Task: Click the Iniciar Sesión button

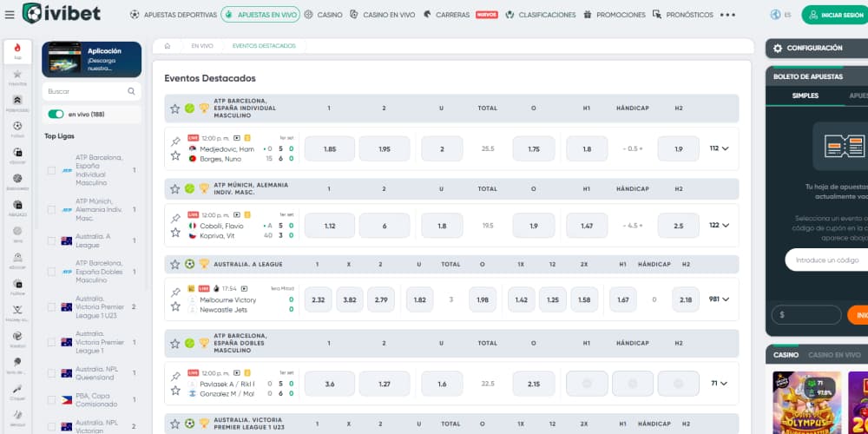Action: point(836,15)
